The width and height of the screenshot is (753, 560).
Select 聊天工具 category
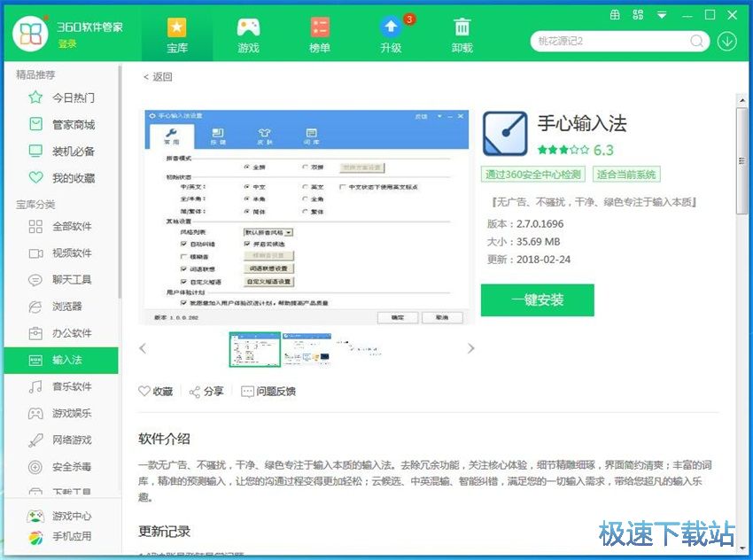(x=61, y=279)
